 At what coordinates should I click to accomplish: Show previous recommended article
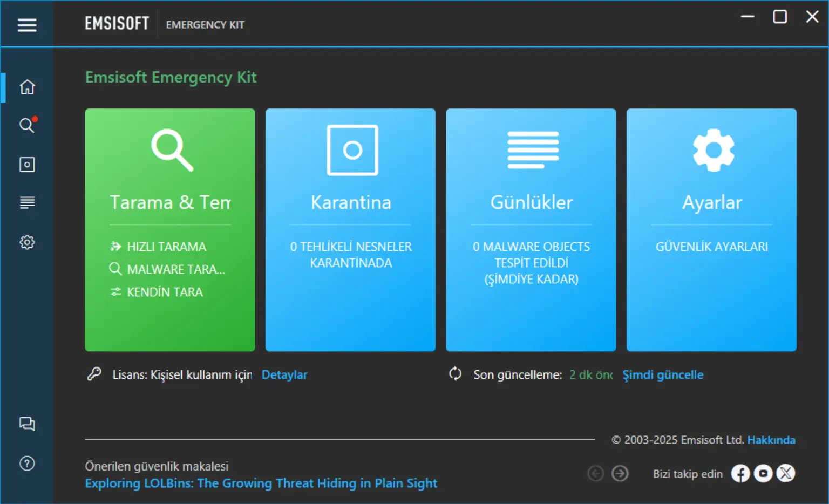595,474
